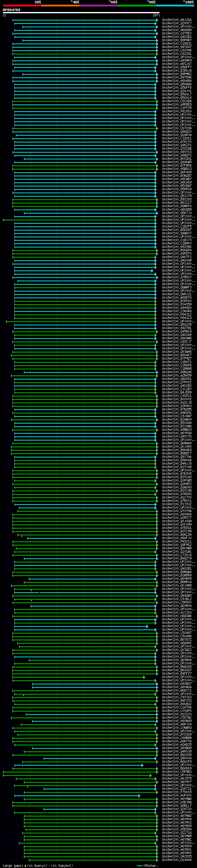Click the purple ~60% identity legend segment
This screenshot has width=197, height=868.
[x=99, y=6]
